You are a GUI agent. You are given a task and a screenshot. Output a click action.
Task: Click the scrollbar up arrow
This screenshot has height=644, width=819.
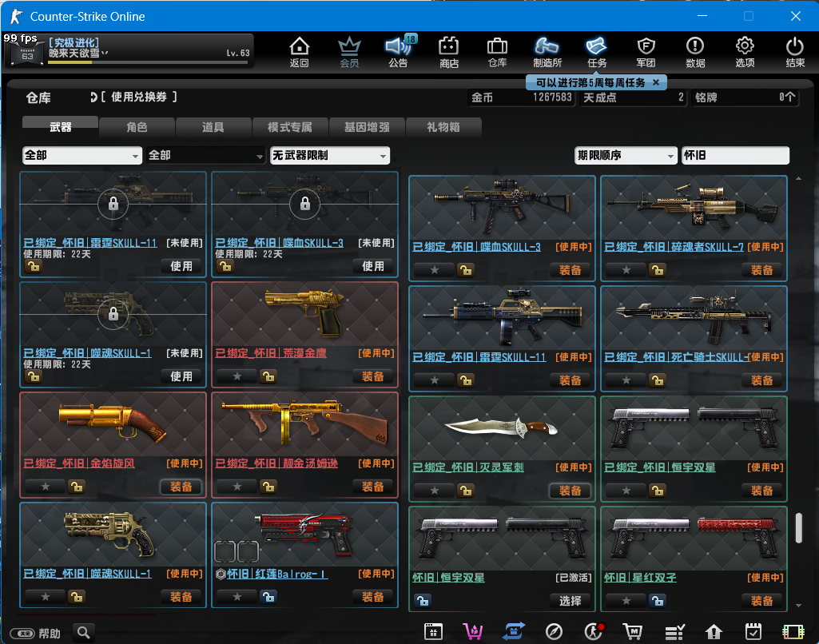(799, 178)
